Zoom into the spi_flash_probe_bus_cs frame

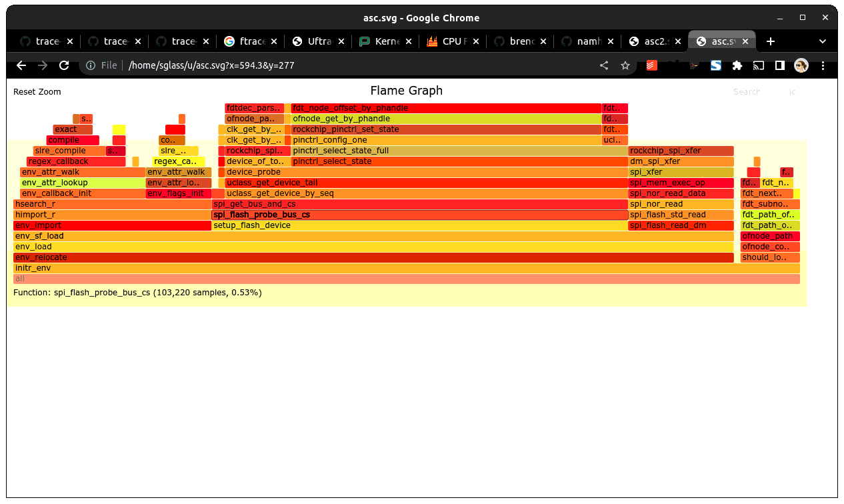[x=260, y=214]
